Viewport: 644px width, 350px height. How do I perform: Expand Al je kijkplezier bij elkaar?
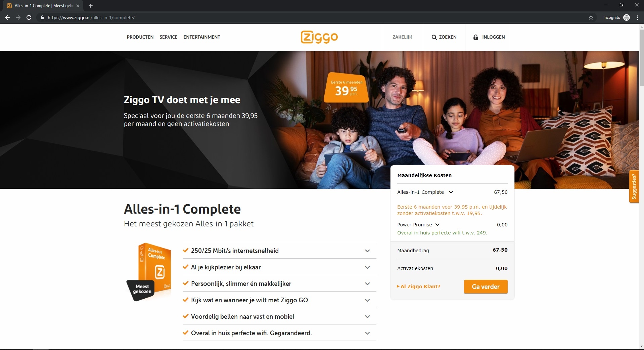[279, 267]
